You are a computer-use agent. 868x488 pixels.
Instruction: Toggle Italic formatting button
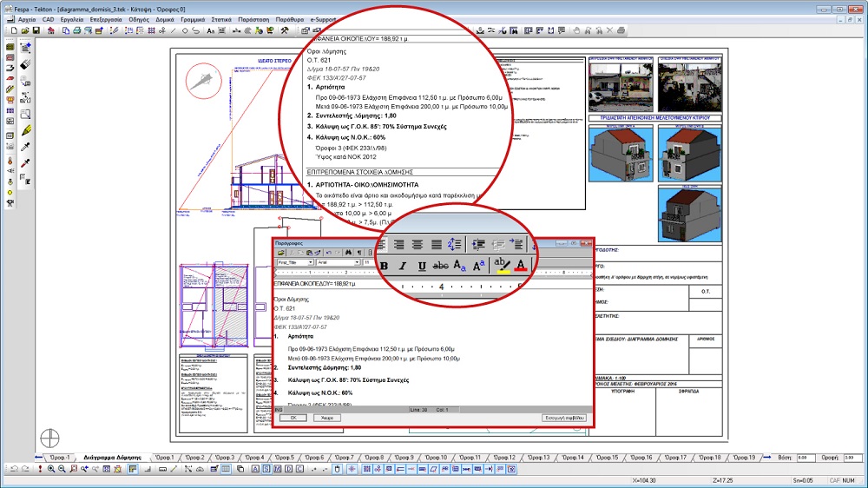403,266
